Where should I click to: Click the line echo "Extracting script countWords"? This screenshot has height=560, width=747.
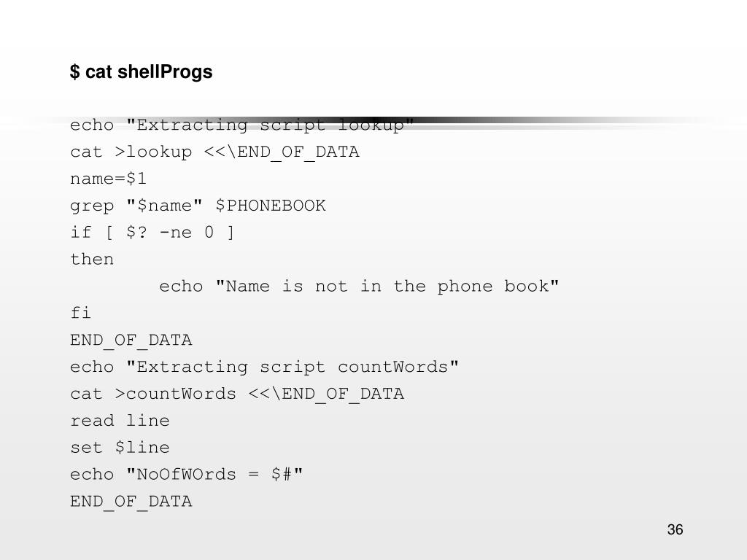coord(264,367)
